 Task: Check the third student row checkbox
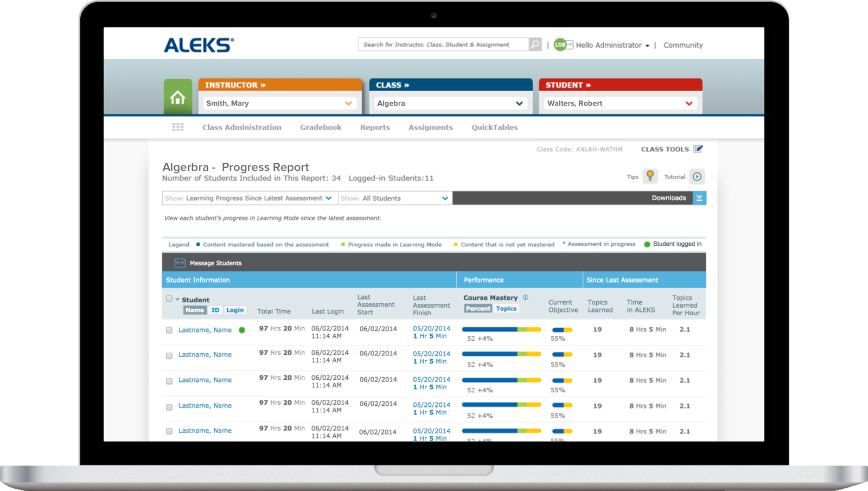click(169, 381)
